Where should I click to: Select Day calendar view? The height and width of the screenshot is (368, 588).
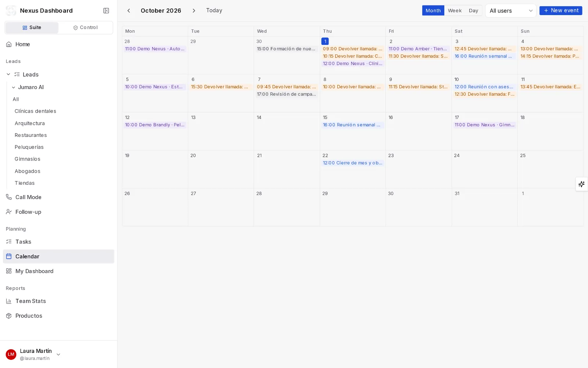(473, 11)
